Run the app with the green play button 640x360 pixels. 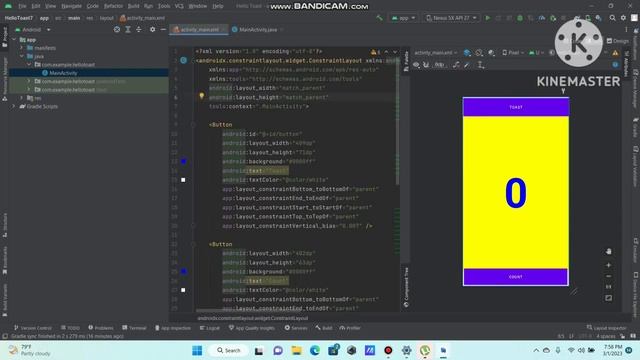point(487,18)
